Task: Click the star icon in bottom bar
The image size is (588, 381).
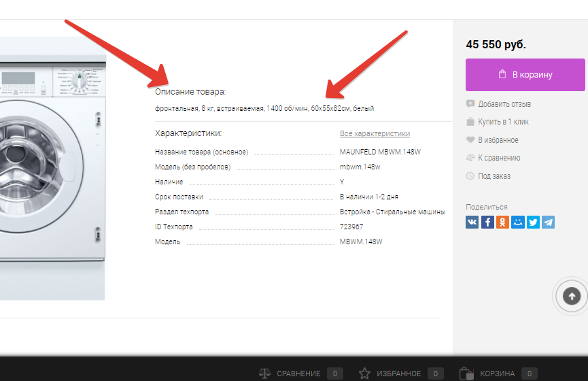Action: pyautogui.click(x=364, y=373)
